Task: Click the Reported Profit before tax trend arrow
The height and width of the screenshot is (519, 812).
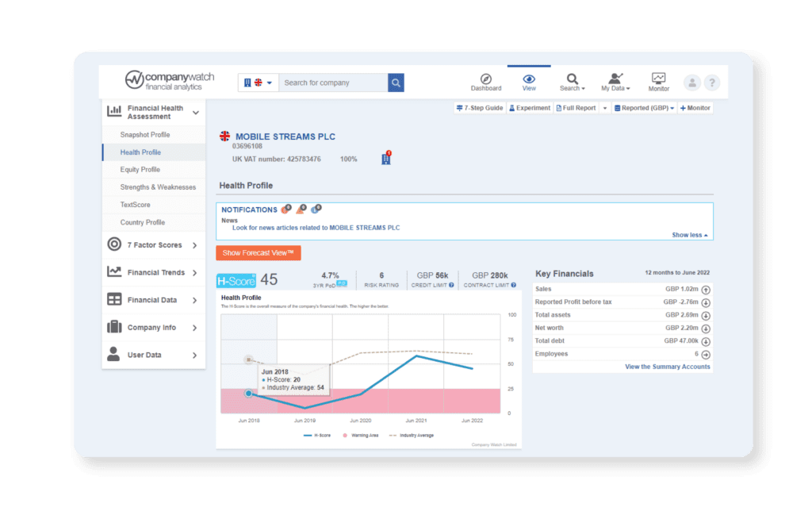Action: [705, 303]
